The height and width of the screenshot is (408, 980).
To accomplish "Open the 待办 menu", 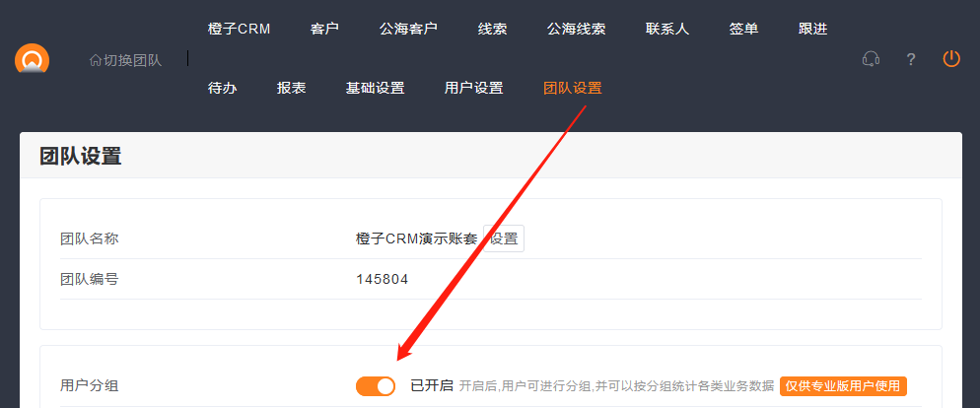I will coord(223,88).
